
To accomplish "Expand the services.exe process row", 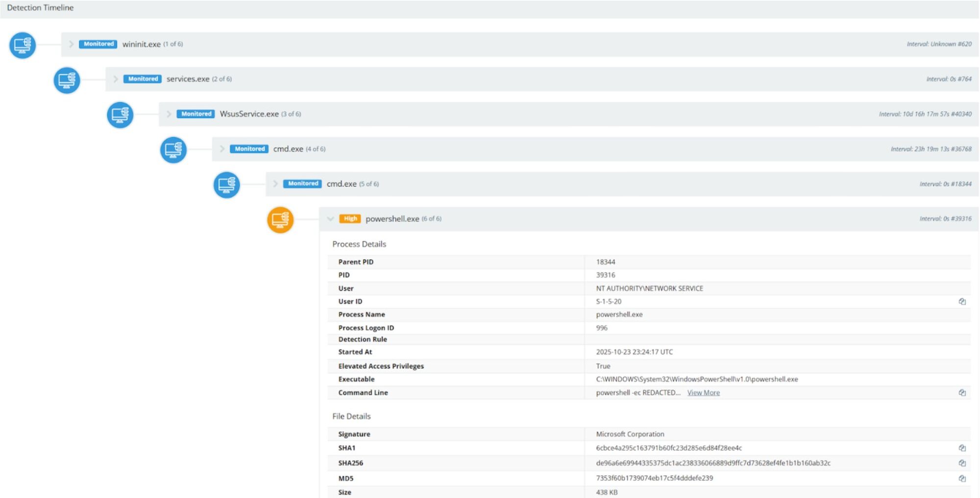I will pos(115,79).
